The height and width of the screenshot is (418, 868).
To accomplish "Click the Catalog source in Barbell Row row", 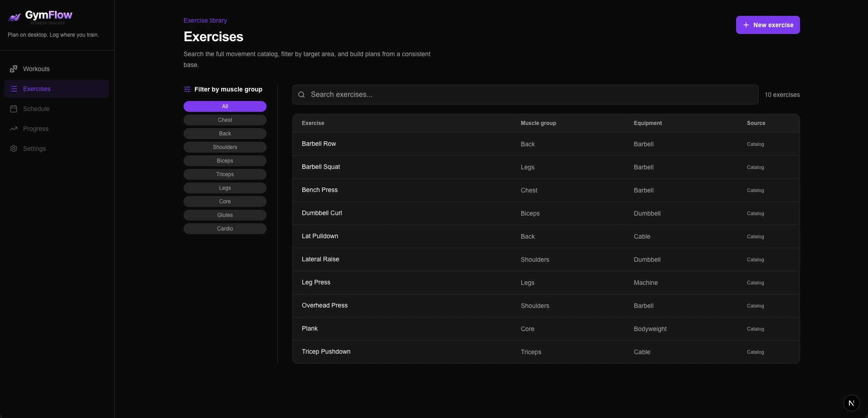I will [755, 144].
